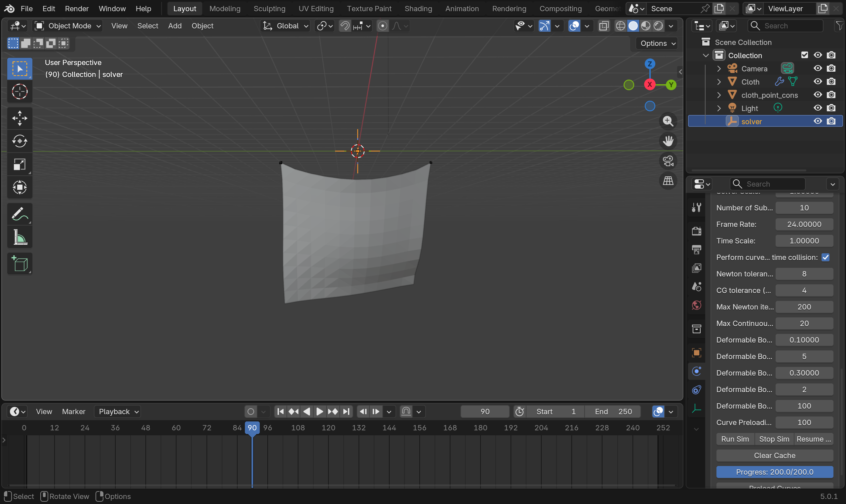Switch to orthographic grid view icon
Image resolution: width=846 pixels, height=504 pixels.
tap(668, 181)
